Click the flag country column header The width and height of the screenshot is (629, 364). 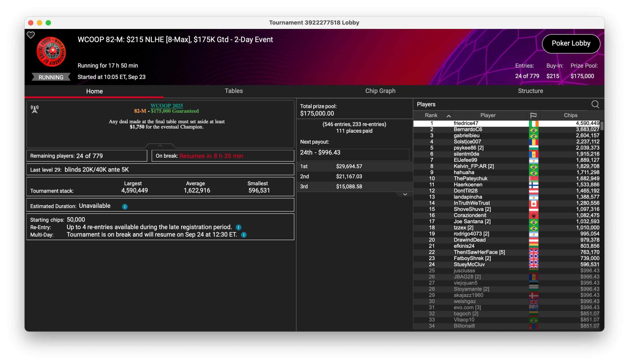click(x=533, y=115)
